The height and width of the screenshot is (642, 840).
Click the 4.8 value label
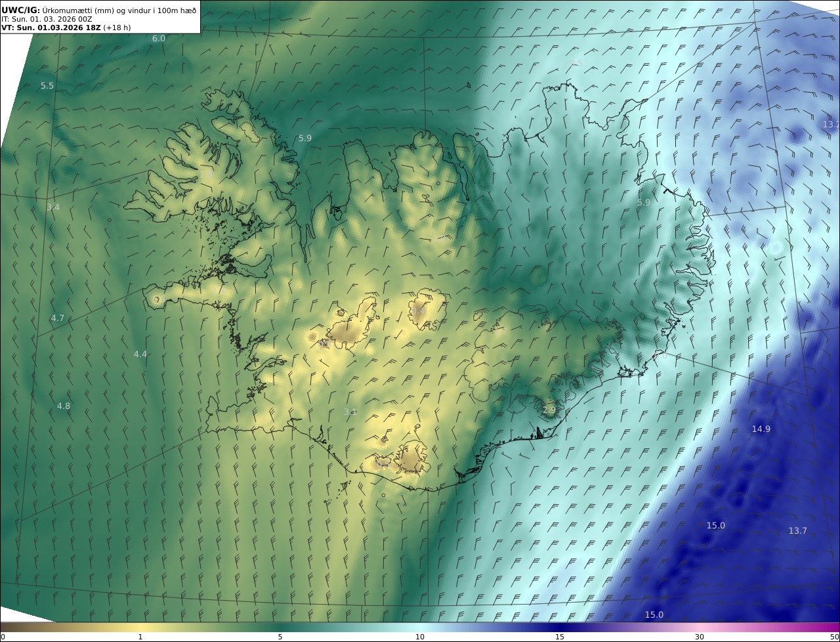pos(63,406)
